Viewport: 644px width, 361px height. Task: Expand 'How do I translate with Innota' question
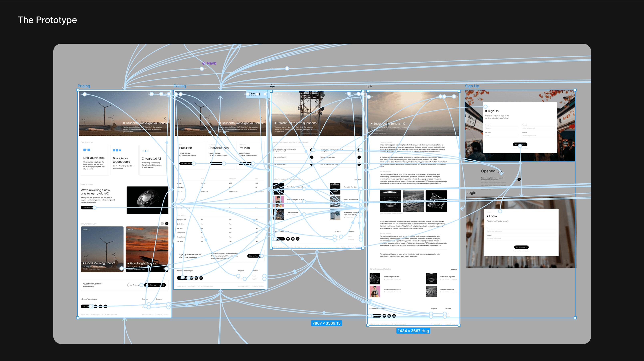(359, 164)
